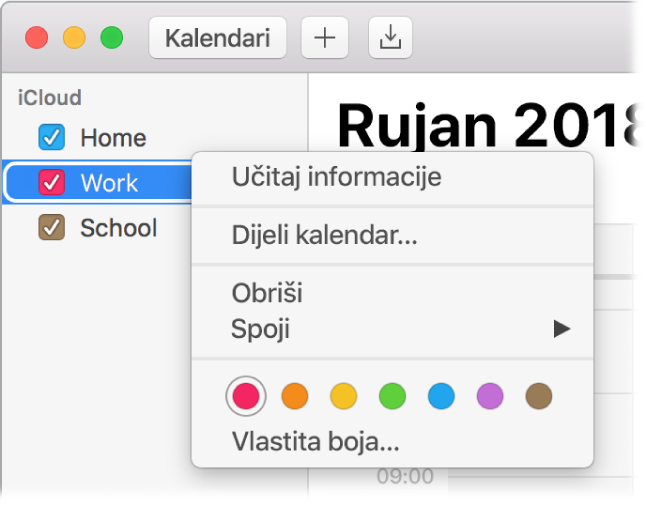Choose Obriši to delete the calendar

(267, 294)
